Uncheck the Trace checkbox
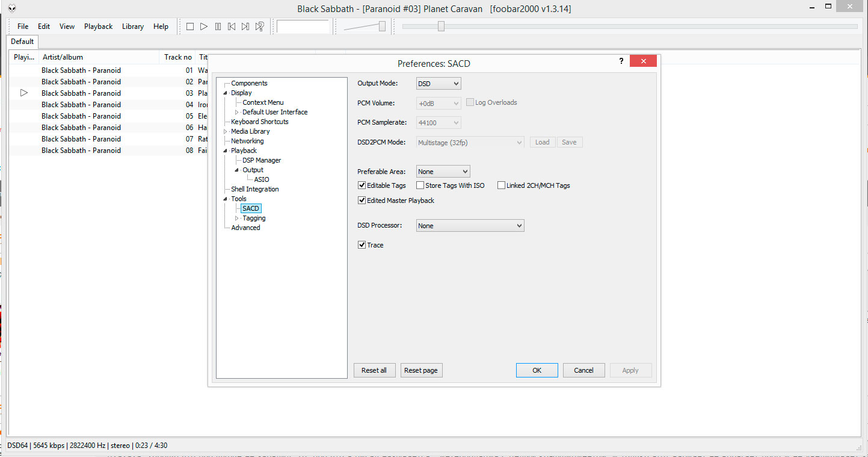 coord(362,245)
